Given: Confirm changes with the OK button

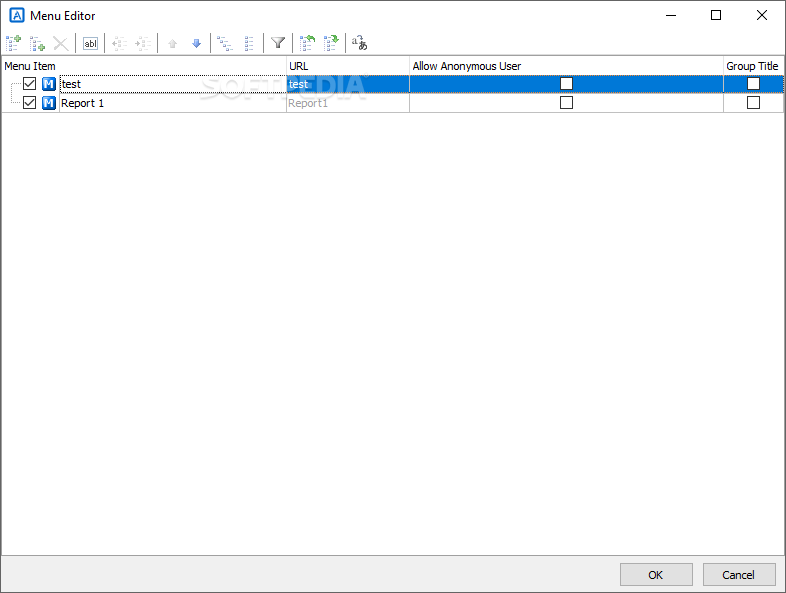Looking at the screenshot, I should click(x=656, y=574).
